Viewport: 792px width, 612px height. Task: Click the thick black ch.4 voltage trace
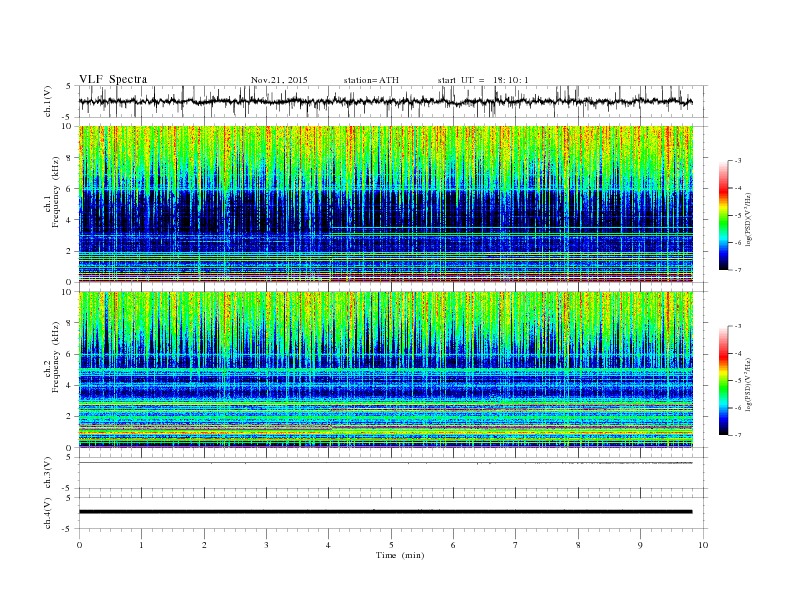pyautogui.click(x=385, y=512)
